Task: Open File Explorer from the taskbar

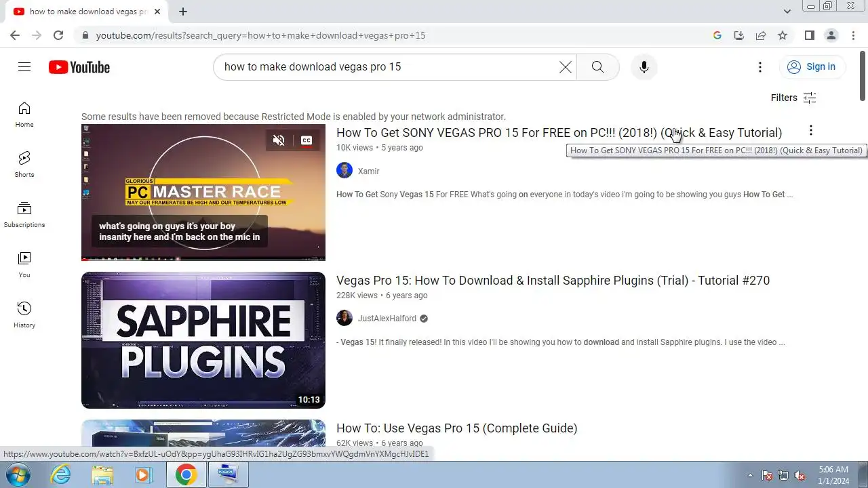Action: pos(102,475)
